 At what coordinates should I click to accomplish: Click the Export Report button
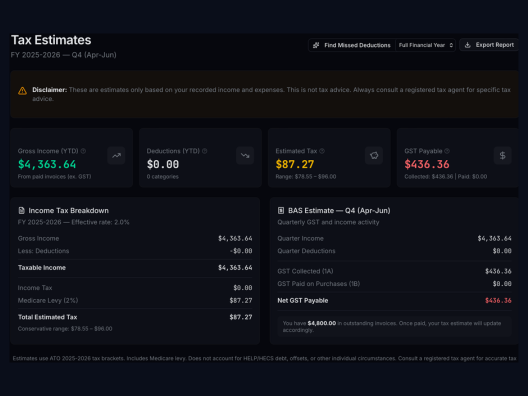tap(489, 45)
